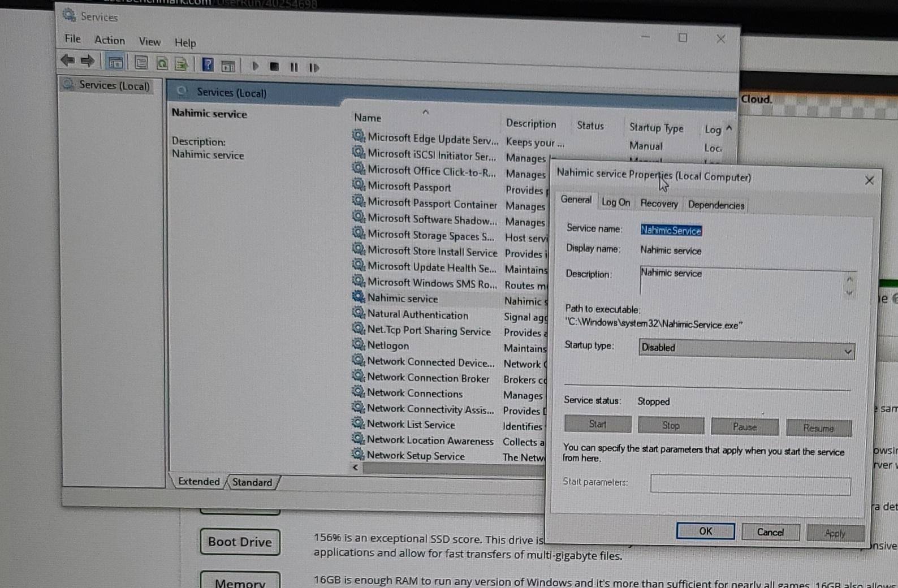
Task: Click Cancel in the properties dialog
Action: (770, 532)
